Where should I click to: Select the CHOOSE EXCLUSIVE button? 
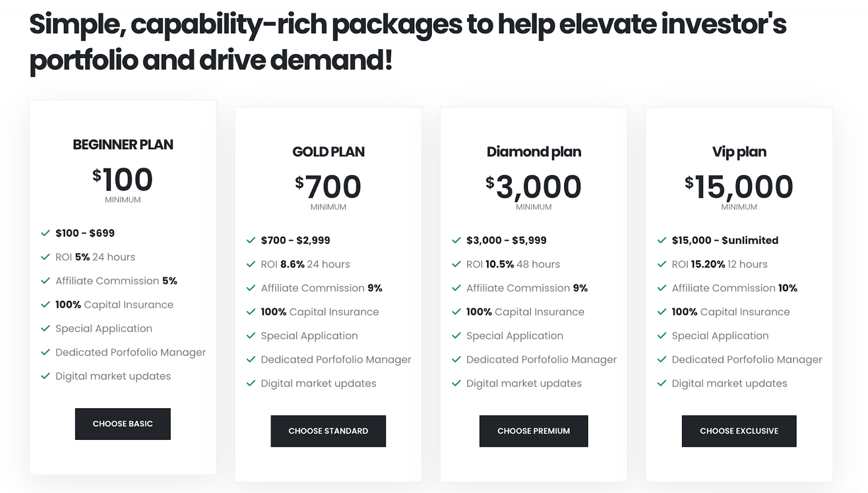coord(739,431)
